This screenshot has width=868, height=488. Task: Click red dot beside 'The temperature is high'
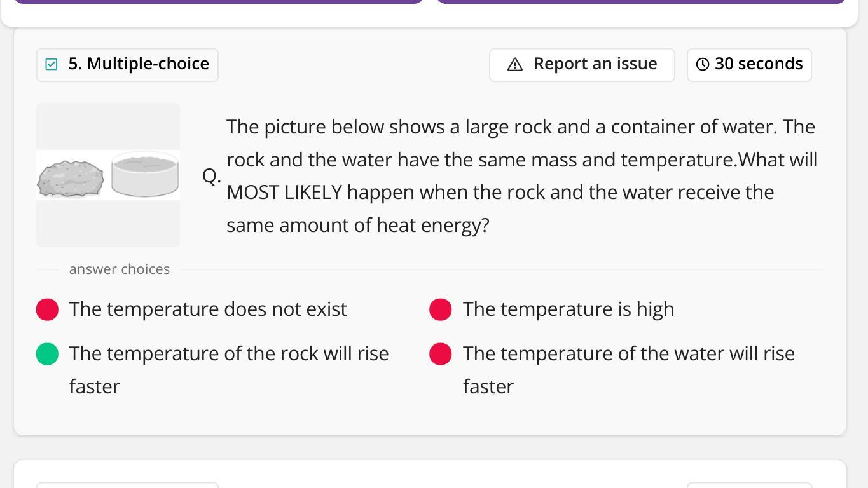[441, 309]
